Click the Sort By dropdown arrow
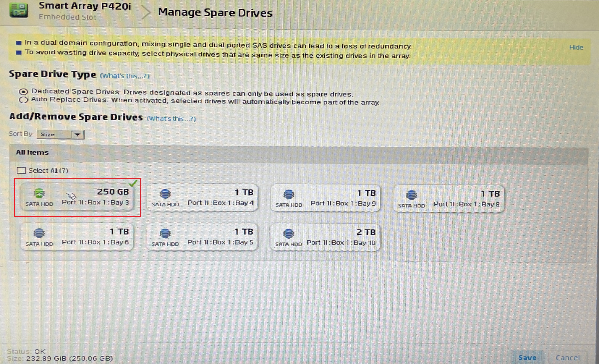 [77, 135]
